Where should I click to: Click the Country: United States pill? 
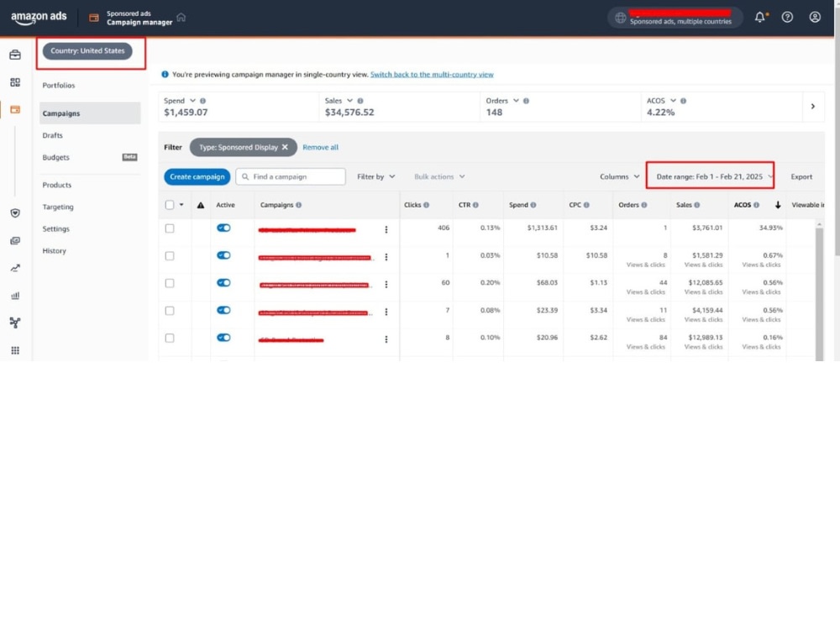click(87, 51)
